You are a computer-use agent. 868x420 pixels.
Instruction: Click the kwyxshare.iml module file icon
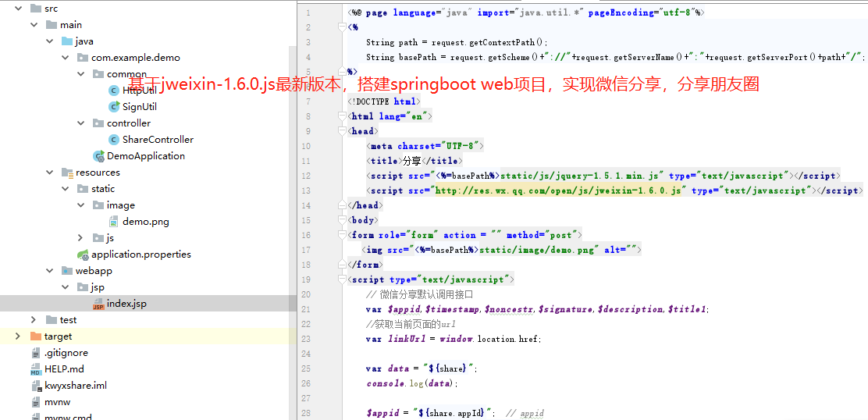click(37, 386)
